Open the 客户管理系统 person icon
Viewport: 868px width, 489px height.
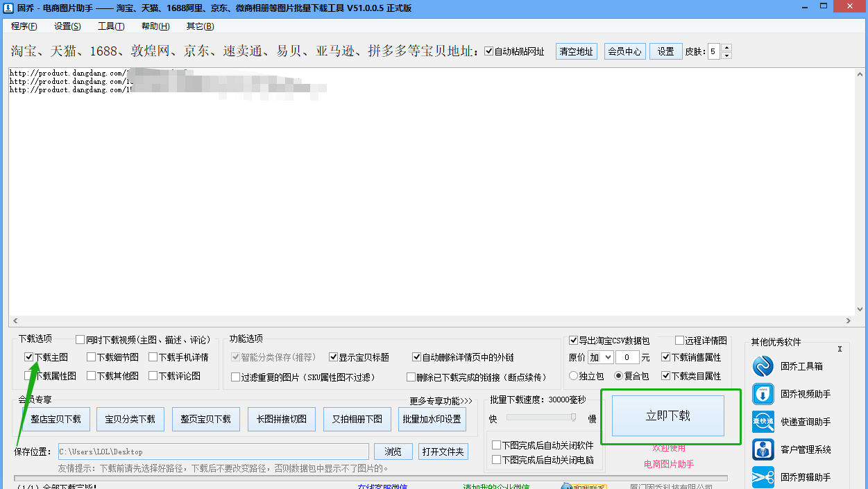point(763,449)
